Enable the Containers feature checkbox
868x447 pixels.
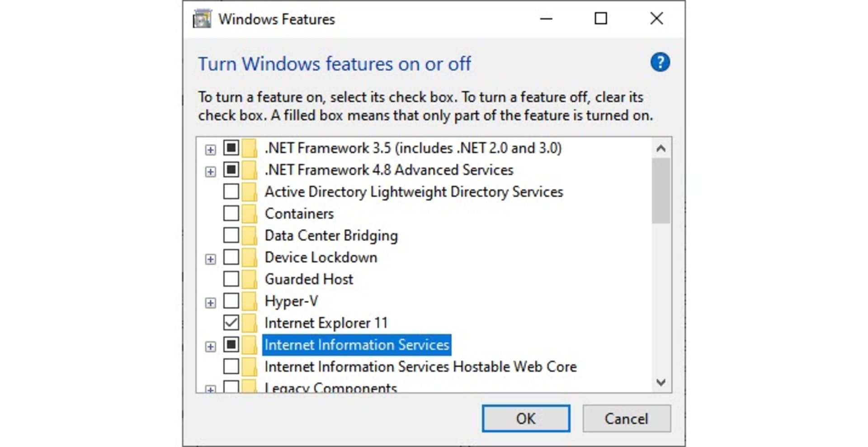(231, 213)
